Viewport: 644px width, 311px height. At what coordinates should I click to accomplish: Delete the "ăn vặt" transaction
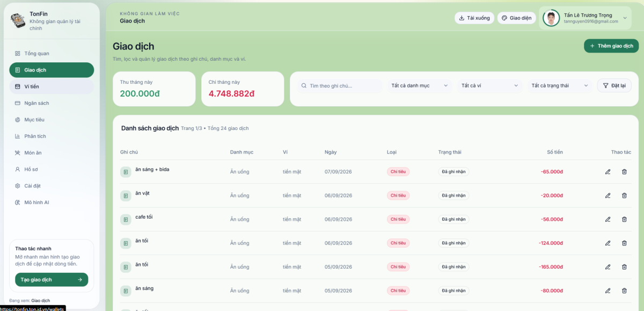click(624, 196)
